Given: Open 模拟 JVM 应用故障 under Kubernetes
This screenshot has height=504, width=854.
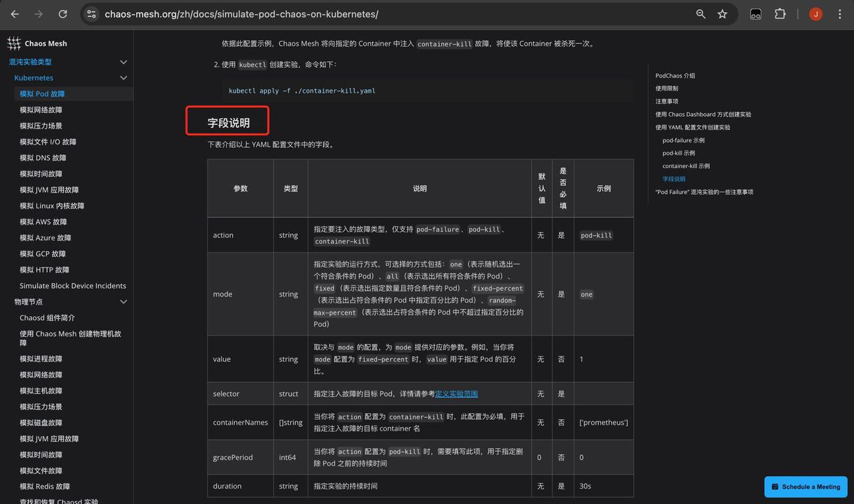Looking at the screenshot, I should coord(49,190).
